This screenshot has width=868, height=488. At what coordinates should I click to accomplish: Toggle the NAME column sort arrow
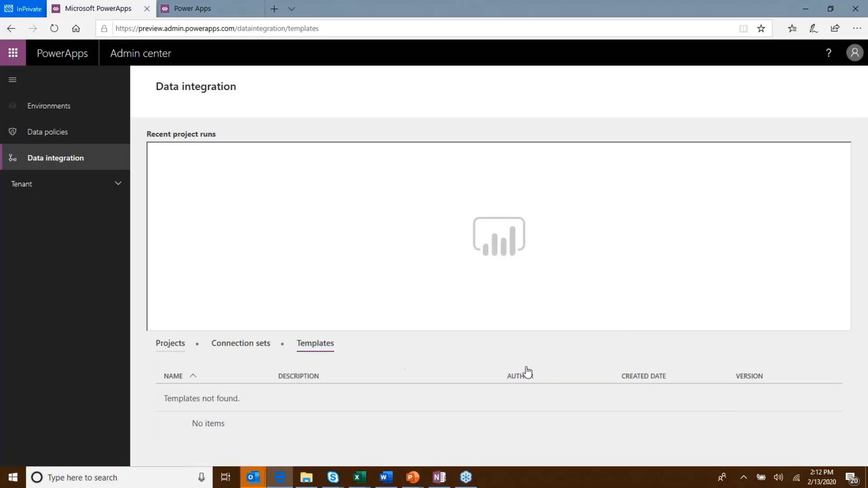click(x=193, y=375)
